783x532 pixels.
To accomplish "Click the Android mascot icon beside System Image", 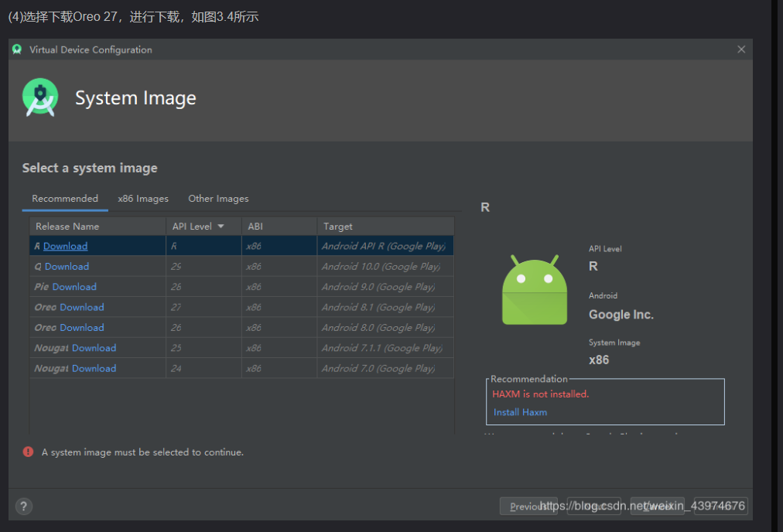I will 39,97.
